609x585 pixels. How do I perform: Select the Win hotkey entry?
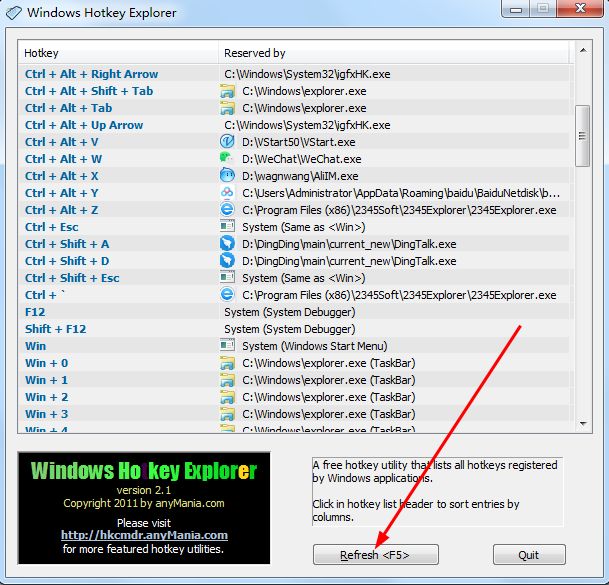pos(35,346)
